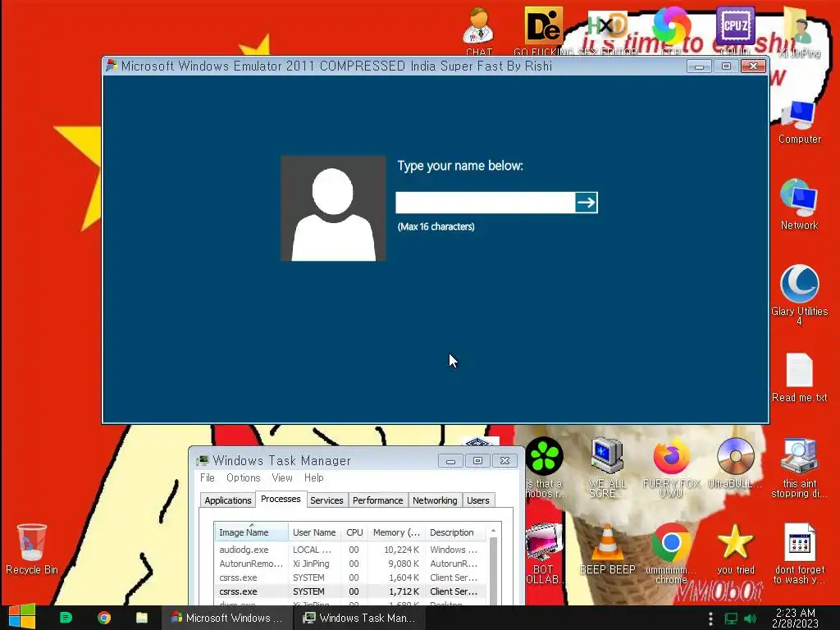Screen dimensions: 840x630
Task: Open Task Manager Help menu
Action: click(x=314, y=478)
